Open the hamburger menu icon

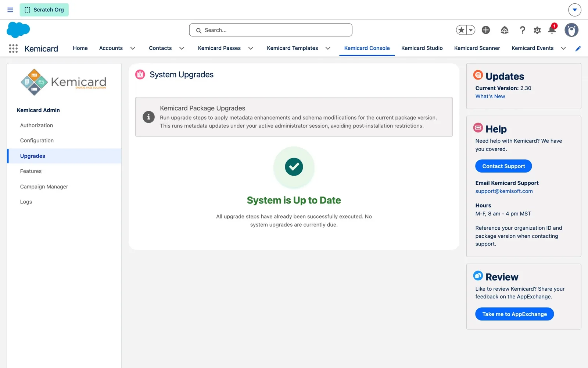(x=10, y=10)
